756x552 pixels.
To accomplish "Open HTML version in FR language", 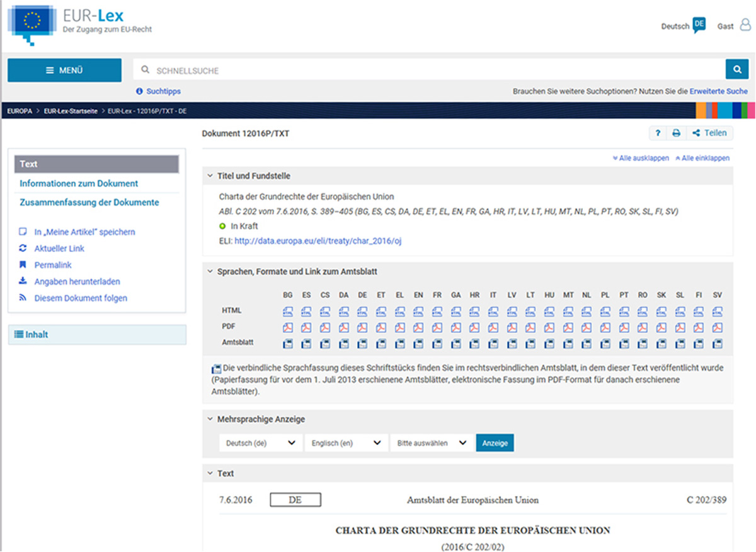I will click(x=437, y=311).
